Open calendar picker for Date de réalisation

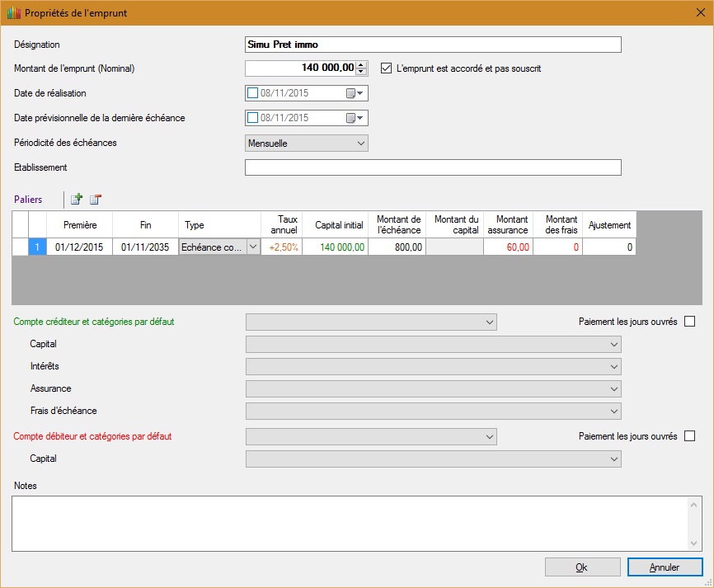(x=355, y=93)
